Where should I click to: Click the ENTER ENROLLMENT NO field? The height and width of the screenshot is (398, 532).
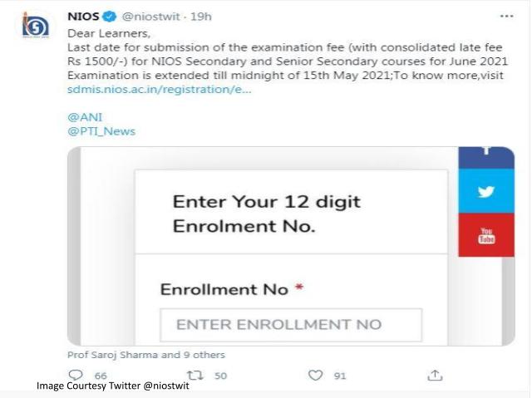pyautogui.click(x=291, y=324)
